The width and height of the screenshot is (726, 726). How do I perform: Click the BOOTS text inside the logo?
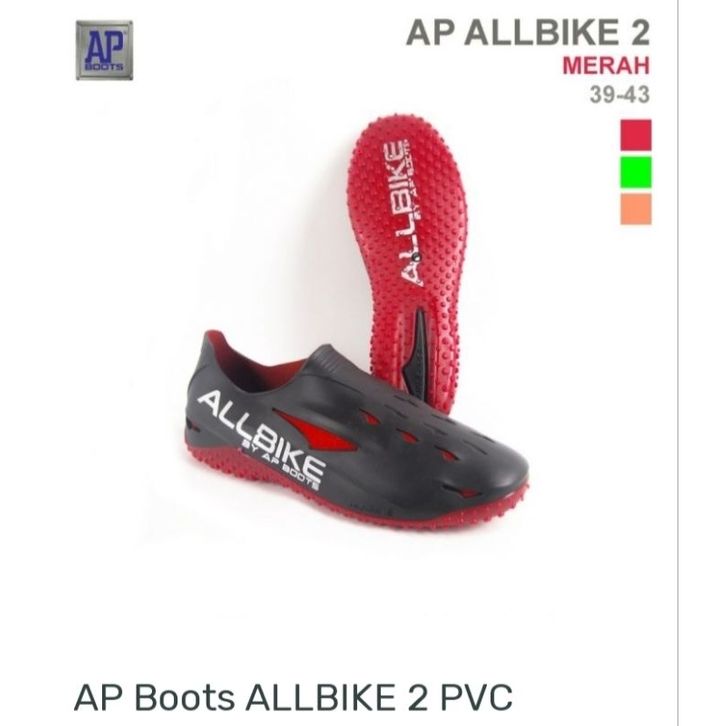104,66
